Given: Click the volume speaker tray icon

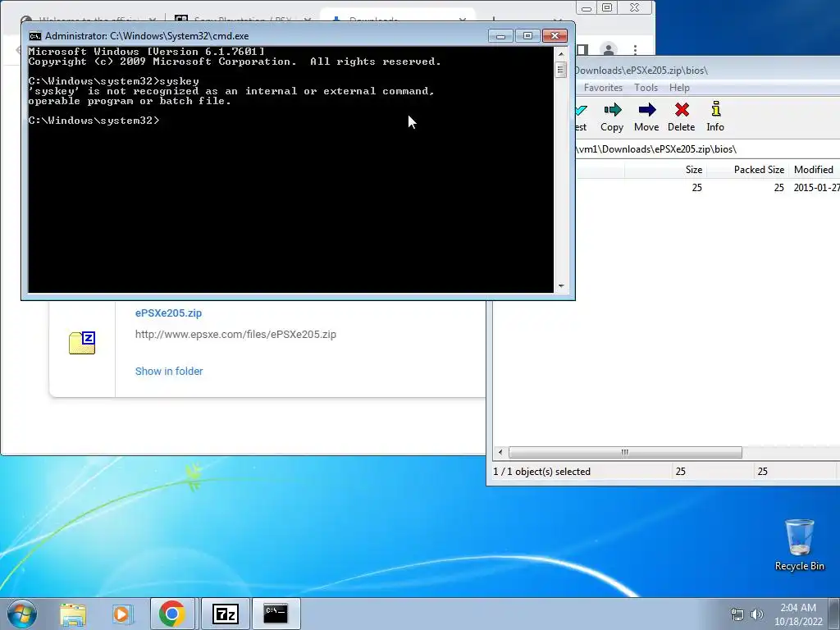Looking at the screenshot, I should [x=756, y=614].
